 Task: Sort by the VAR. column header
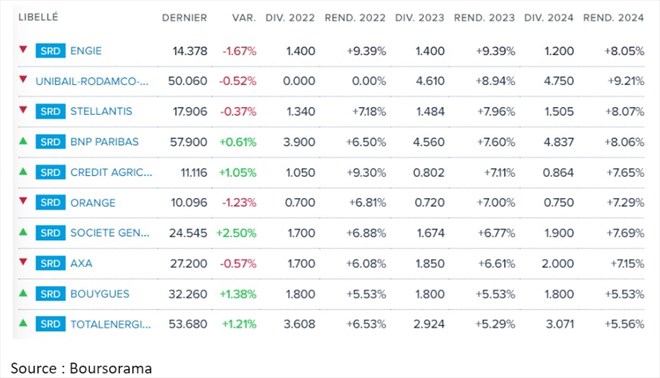coord(244,18)
